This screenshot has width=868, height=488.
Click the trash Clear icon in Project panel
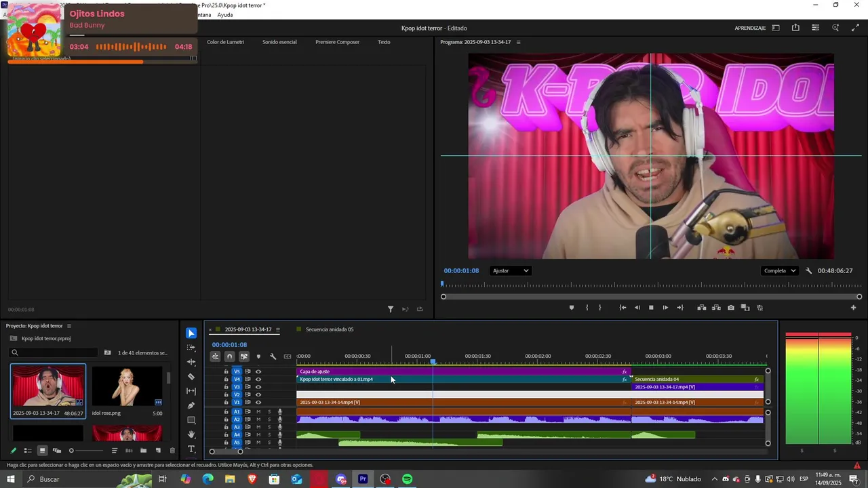coord(172,451)
